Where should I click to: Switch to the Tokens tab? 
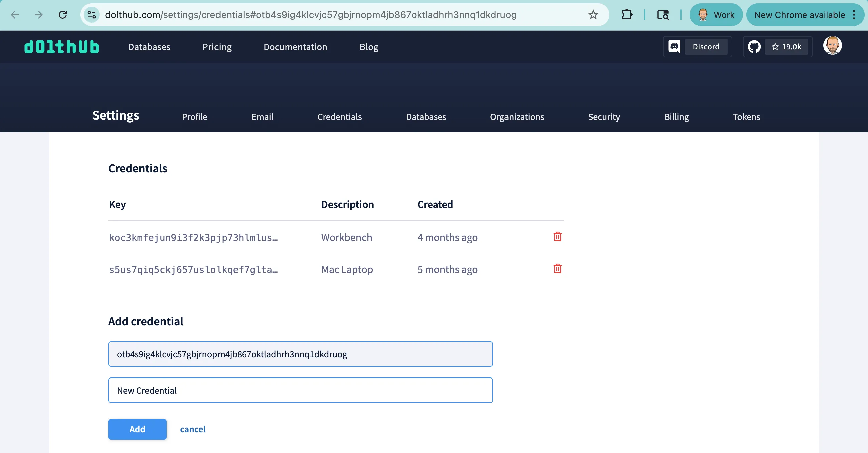pyautogui.click(x=746, y=117)
